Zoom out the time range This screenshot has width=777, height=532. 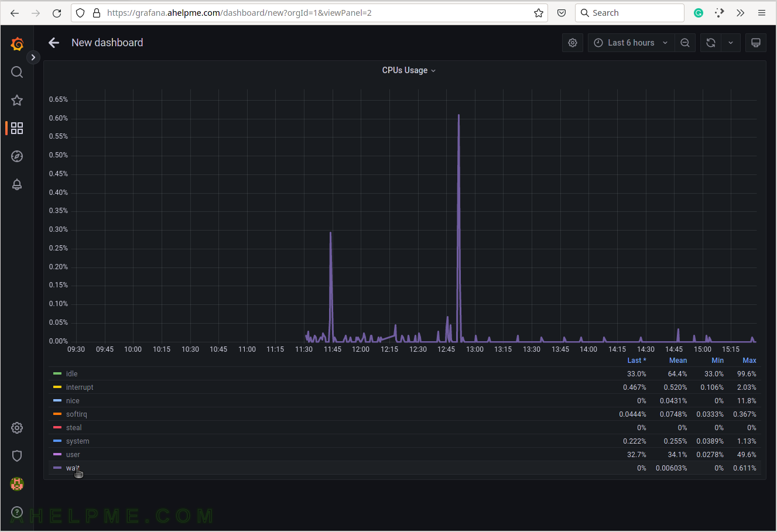click(x=685, y=43)
